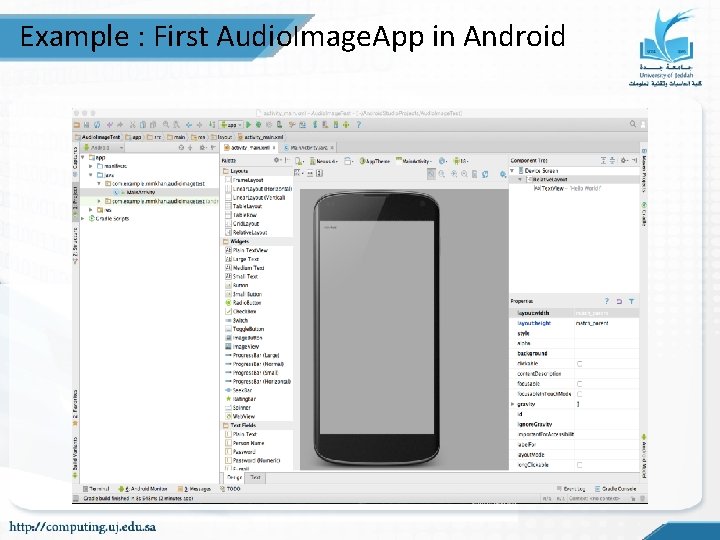Click AudioImageTest breadcrumb
This screenshot has height=540, width=720.
pyautogui.click(x=98, y=137)
